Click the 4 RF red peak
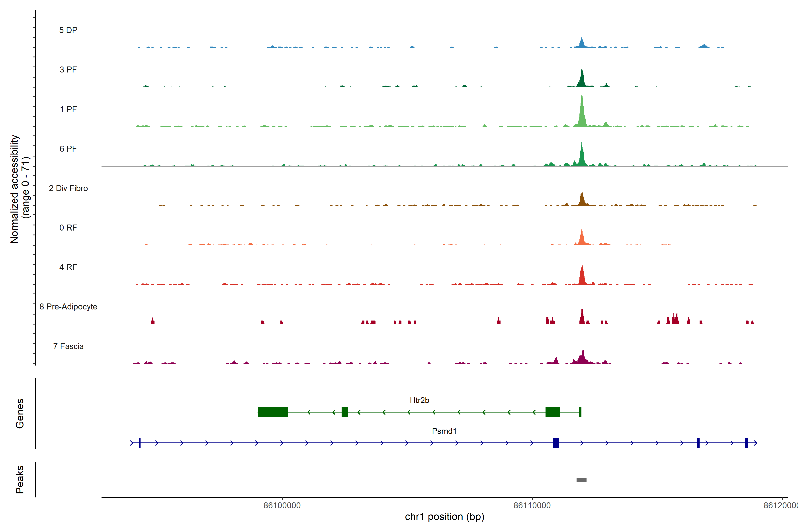This screenshot has width=798, height=532. click(x=582, y=276)
